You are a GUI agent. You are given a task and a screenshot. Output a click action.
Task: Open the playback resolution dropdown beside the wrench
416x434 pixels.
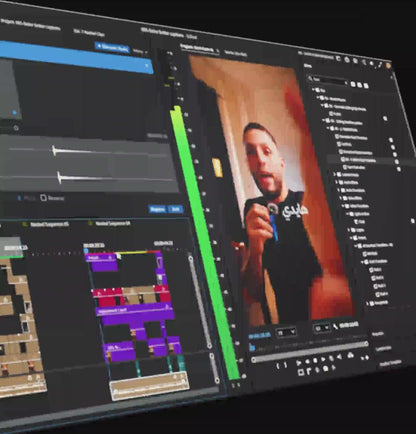tap(321, 328)
